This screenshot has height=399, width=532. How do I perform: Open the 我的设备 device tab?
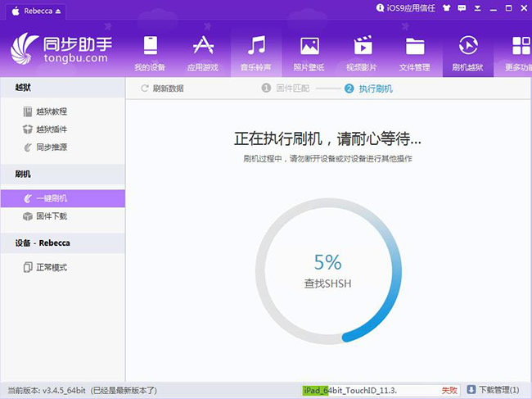[150, 52]
